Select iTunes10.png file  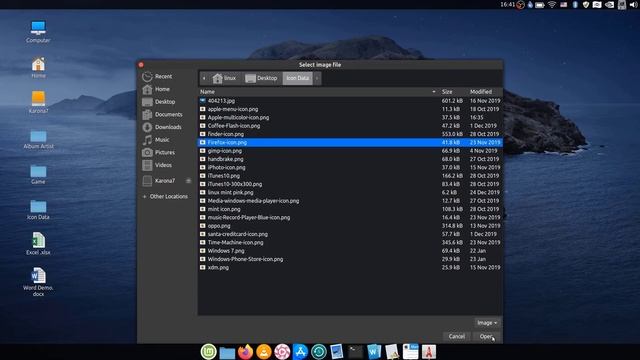350,176
